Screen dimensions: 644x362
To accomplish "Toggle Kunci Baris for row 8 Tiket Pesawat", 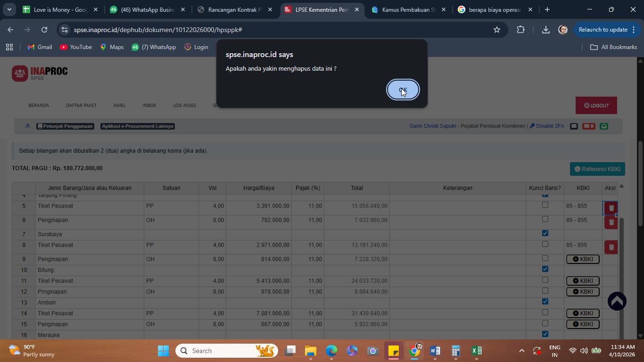I will click(x=545, y=244).
